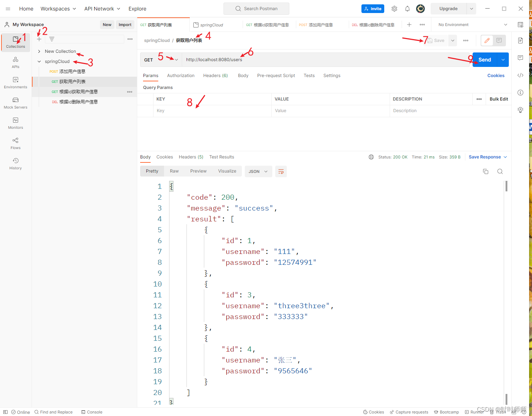Click the Key field in Query Params
Image resolution: width=532 pixels, height=416 pixels.
click(212, 111)
